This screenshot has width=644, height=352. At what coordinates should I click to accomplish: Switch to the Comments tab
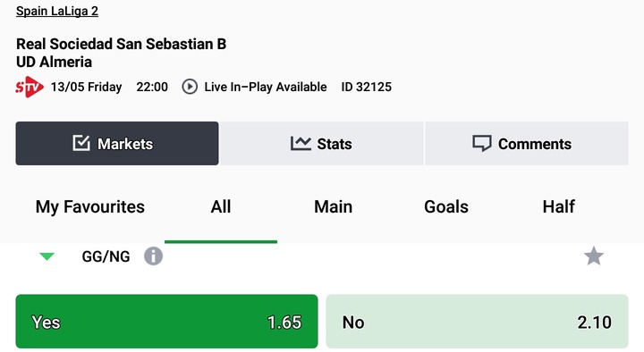(x=527, y=143)
